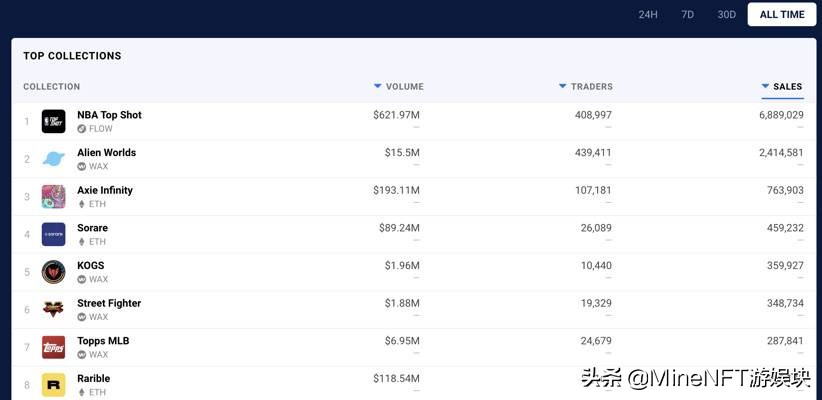This screenshot has width=822, height=400.
Task: Open the Alien Worlds planet logo
Action: [53, 159]
